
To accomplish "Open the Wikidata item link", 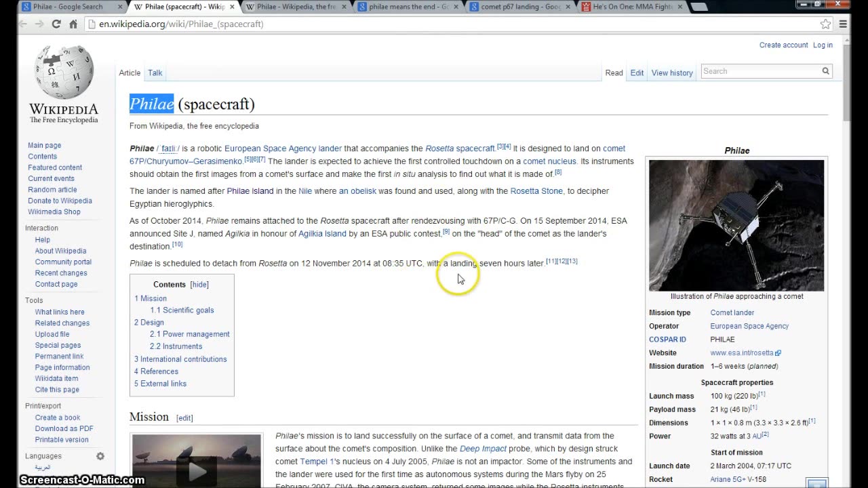I will click(56, 379).
